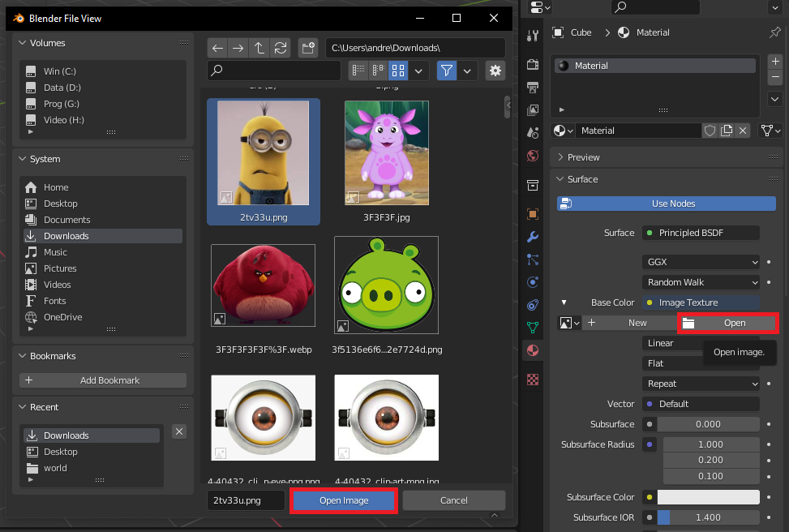Open Subsurface Color swatch

pyautogui.click(x=708, y=497)
